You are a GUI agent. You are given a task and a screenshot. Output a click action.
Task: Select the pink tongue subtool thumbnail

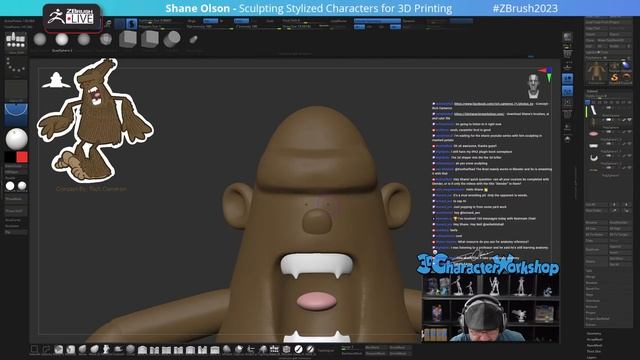pyautogui.click(x=593, y=133)
